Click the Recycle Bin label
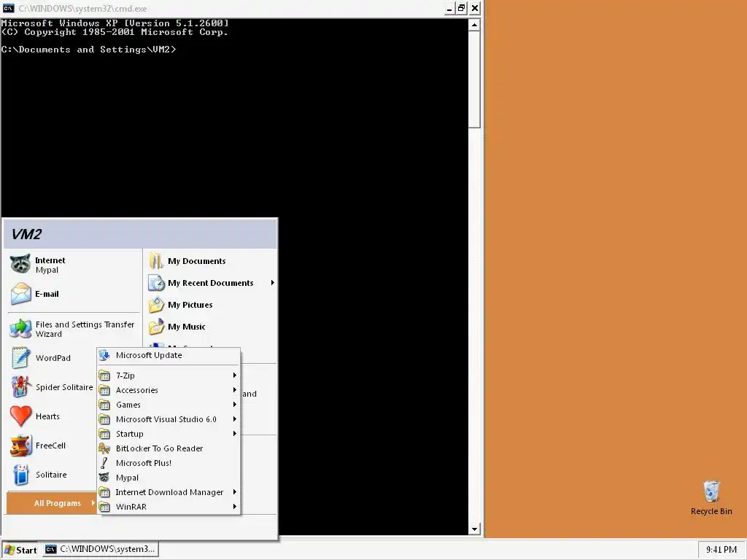The image size is (747, 560). coord(711,511)
